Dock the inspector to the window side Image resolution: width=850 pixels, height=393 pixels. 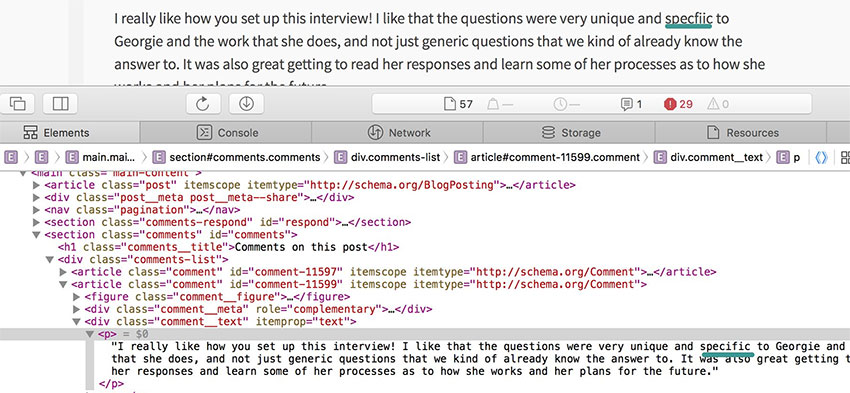pos(60,103)
